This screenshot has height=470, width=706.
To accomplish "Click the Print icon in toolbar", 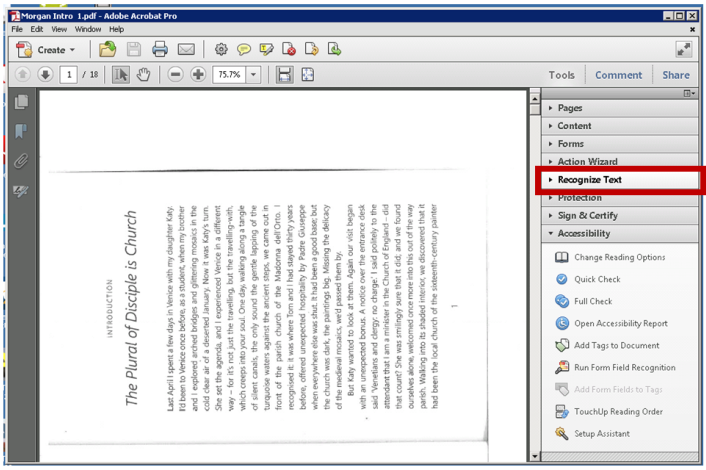I will (160, 49).
